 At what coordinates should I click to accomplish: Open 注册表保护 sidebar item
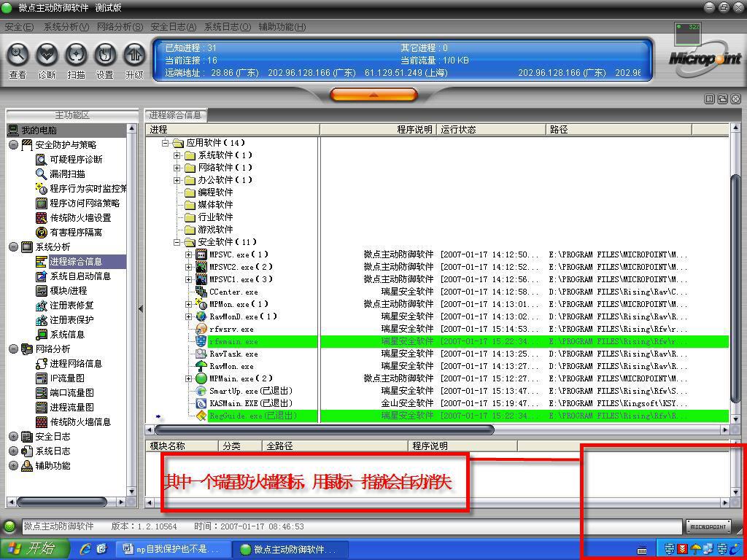click(65, 320)
